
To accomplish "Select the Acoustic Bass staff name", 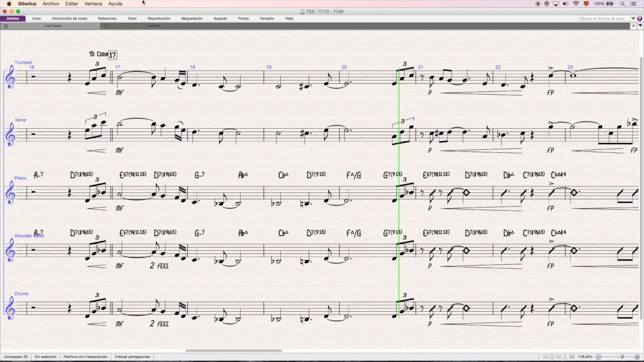I will coord(29,236).
